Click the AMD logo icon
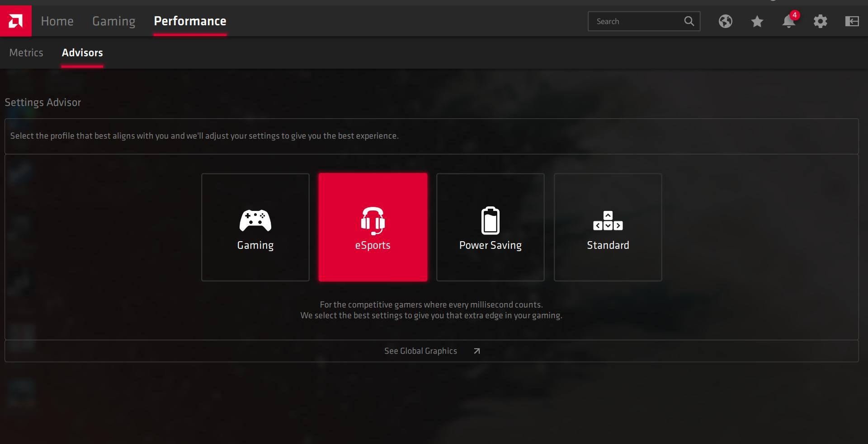 [x=15, y=21]
